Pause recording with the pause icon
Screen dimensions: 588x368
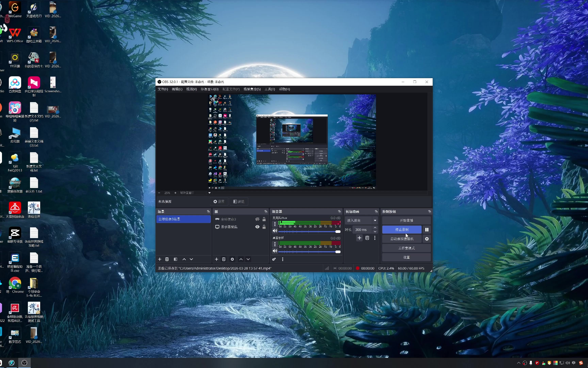coord(427,230)
